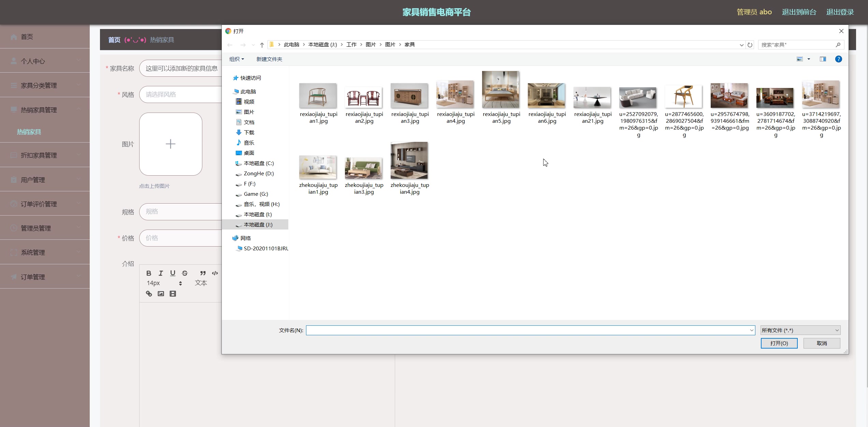Toggle bold formatting in the editor
Image resolution: width=868 pixels, height=427 pixels.
click(149, 273)
